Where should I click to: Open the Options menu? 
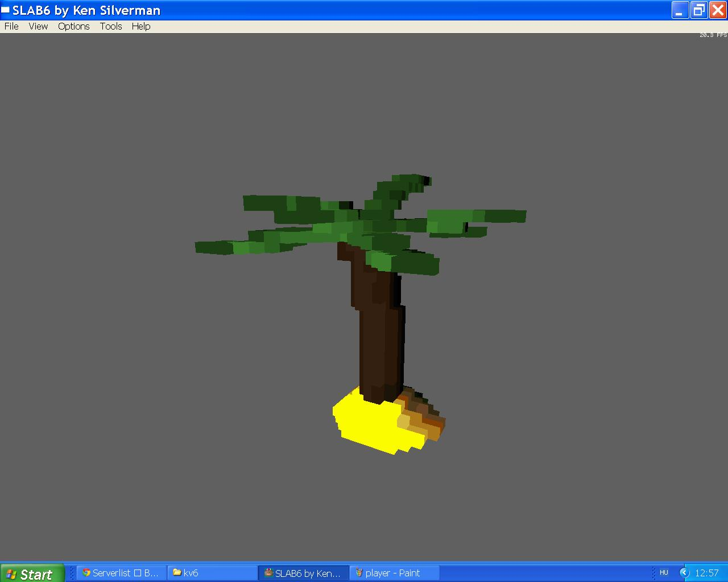(x=73, y=26)
